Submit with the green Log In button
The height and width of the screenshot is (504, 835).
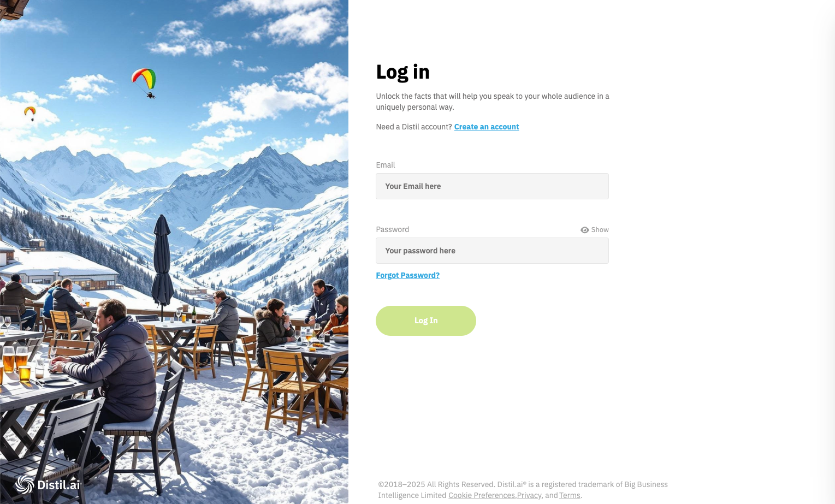[426, 321]
